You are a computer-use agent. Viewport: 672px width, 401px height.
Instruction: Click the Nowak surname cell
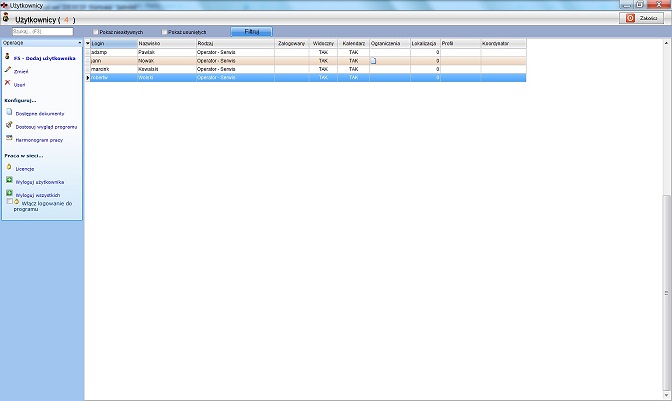point(167,61)
